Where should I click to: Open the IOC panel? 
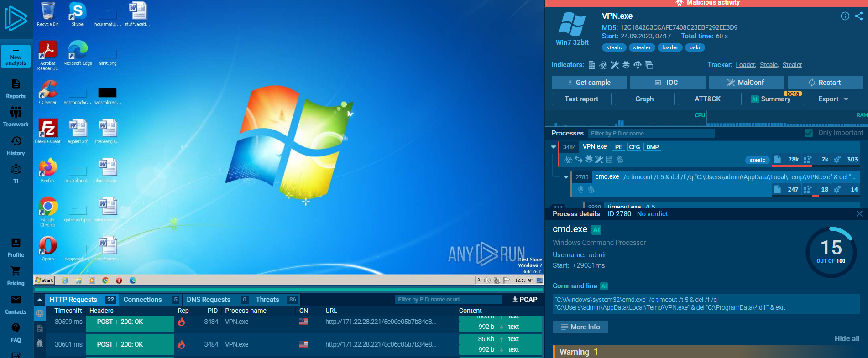point(668,83)
